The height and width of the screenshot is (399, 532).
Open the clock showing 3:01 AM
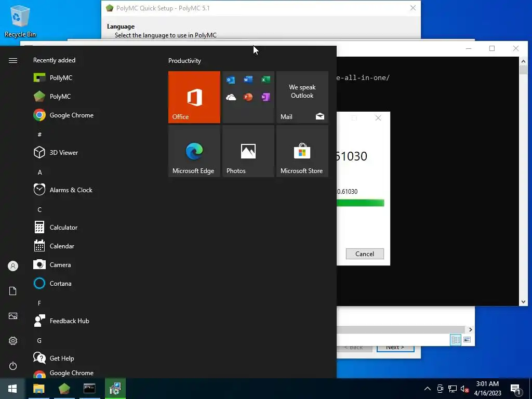[x=487, y=389]
